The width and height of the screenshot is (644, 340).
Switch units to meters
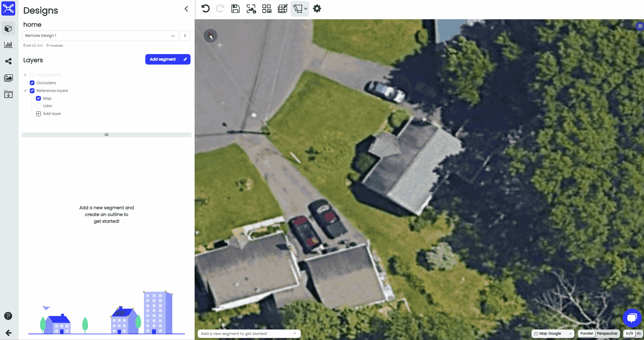coord(639,334)
